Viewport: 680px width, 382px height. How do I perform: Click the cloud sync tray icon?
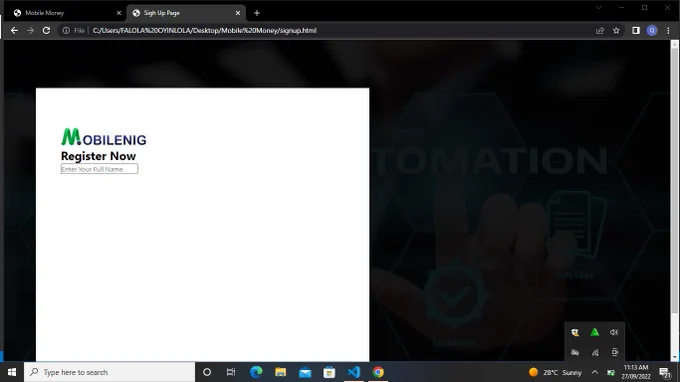click(x=575, y=352)
